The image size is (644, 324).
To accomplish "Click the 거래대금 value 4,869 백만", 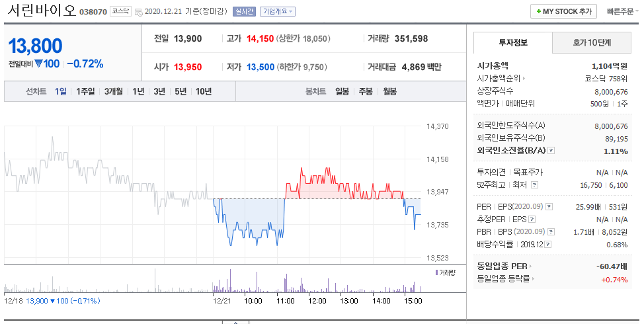I will coord(421,67).
